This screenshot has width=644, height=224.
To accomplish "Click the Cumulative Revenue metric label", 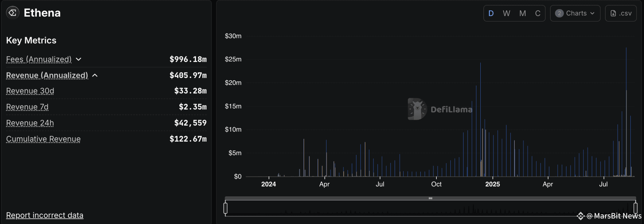I will (x=43, y=139).
